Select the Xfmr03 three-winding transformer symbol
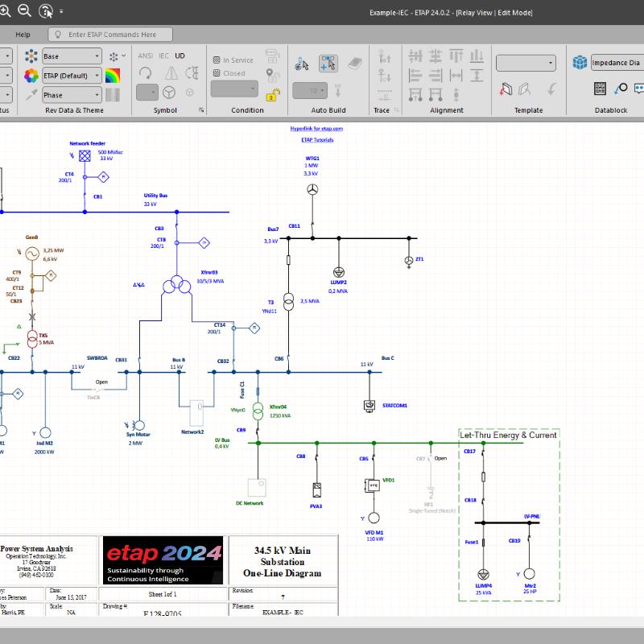Screen dimensions: 644x644 [x=176, y=284]
